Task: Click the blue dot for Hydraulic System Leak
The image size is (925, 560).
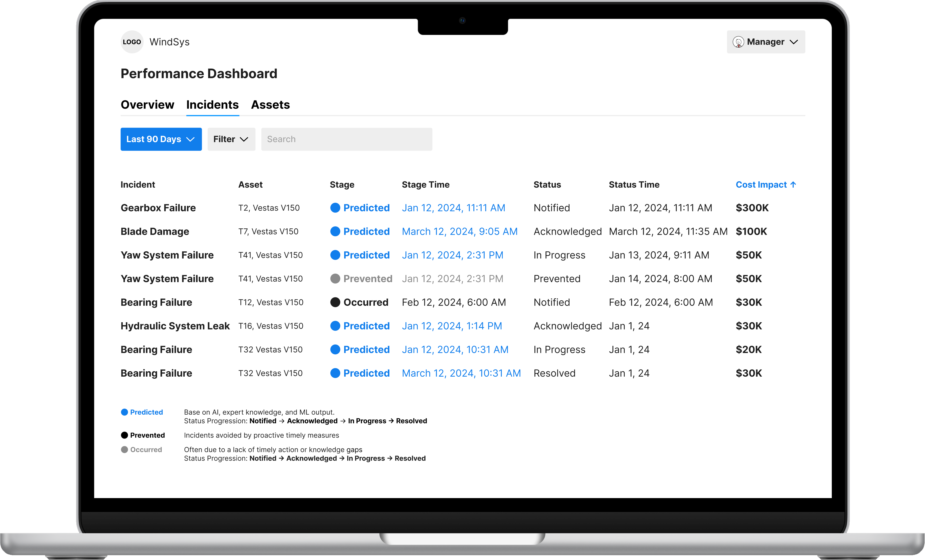Action: click(x=335, y=326)
